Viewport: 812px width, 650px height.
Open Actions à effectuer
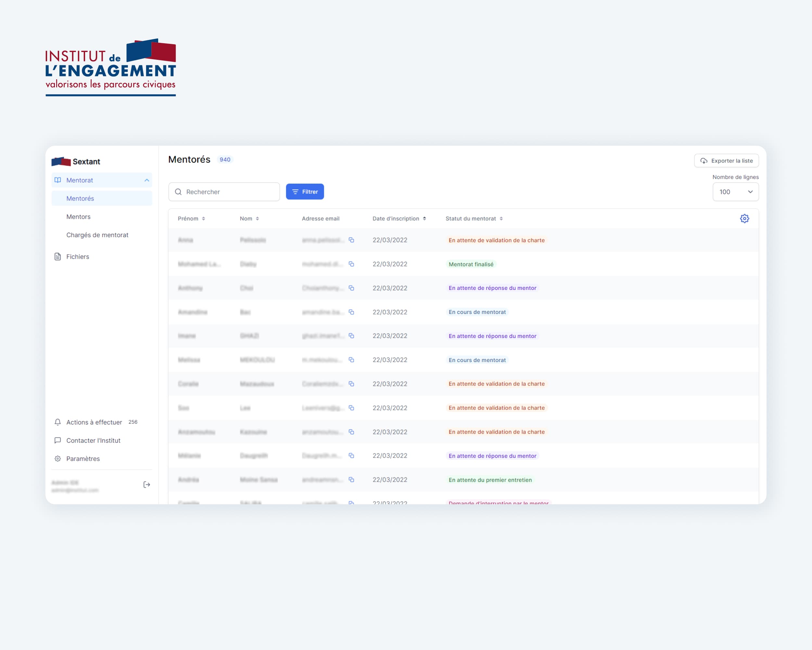(102, 422)
